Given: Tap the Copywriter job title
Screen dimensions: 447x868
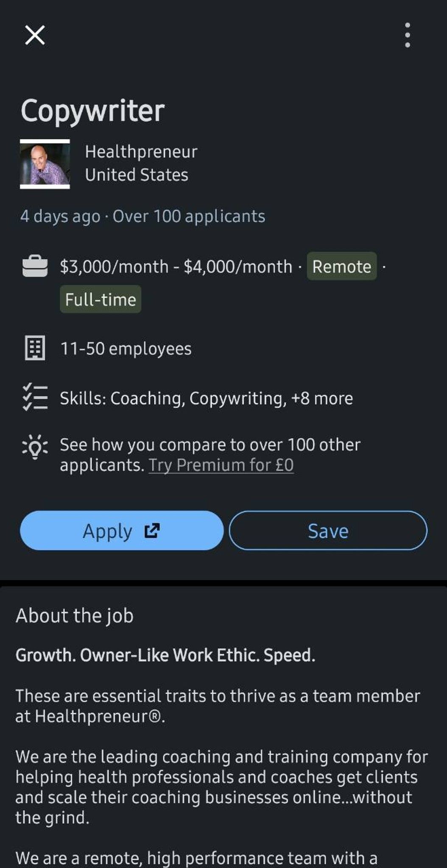Looking at the screenshot, I should (92, 111).
